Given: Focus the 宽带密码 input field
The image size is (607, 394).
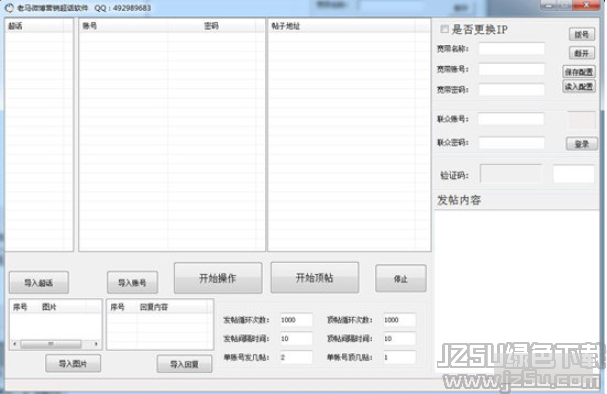Looking at the screenshot, I should pos(511,90).
